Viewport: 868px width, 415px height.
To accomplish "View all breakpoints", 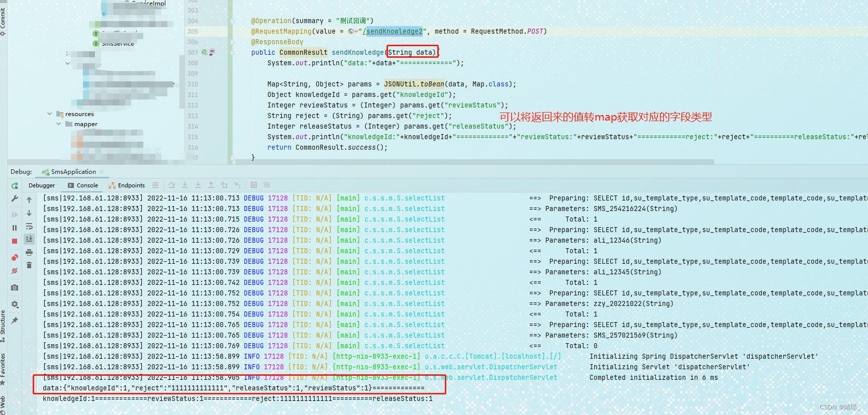I will click(15, 258).
